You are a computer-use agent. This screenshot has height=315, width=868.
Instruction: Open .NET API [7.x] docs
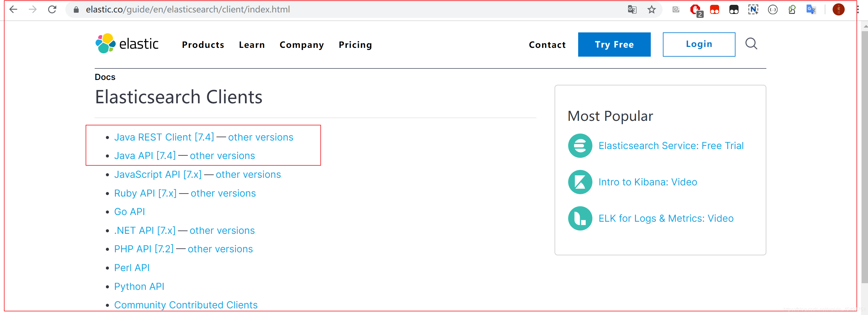pos(145,231)
